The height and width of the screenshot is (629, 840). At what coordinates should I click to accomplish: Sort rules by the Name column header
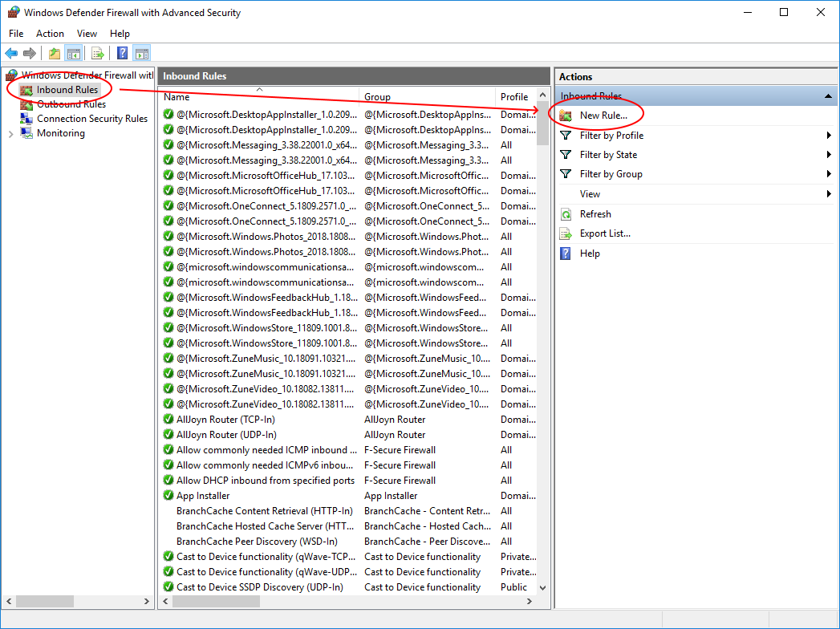[259, 97]
